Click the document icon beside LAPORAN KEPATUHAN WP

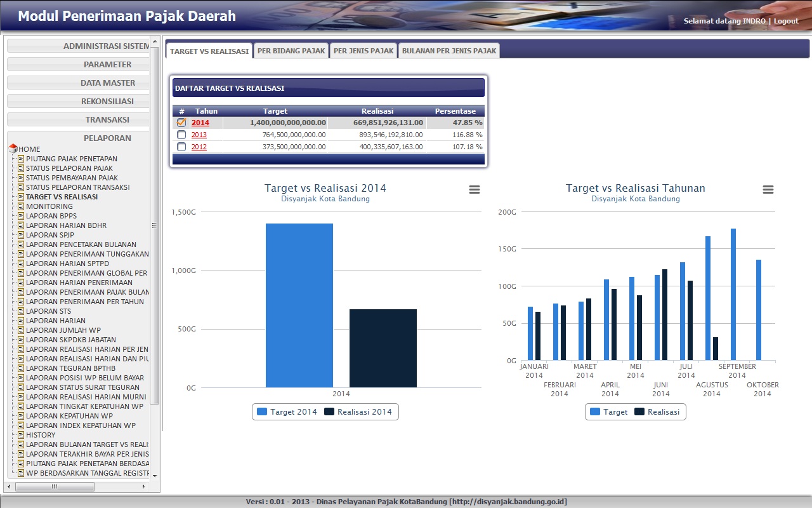pos(21,416)
